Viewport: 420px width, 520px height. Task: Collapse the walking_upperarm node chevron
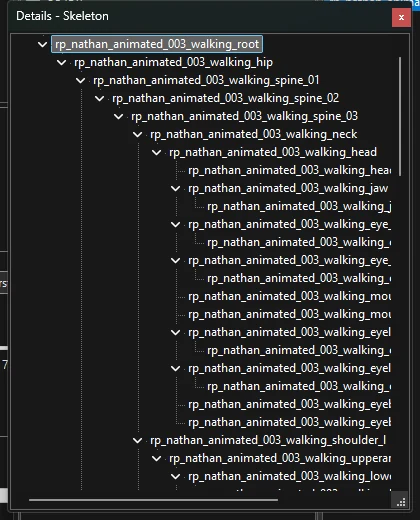156,458
